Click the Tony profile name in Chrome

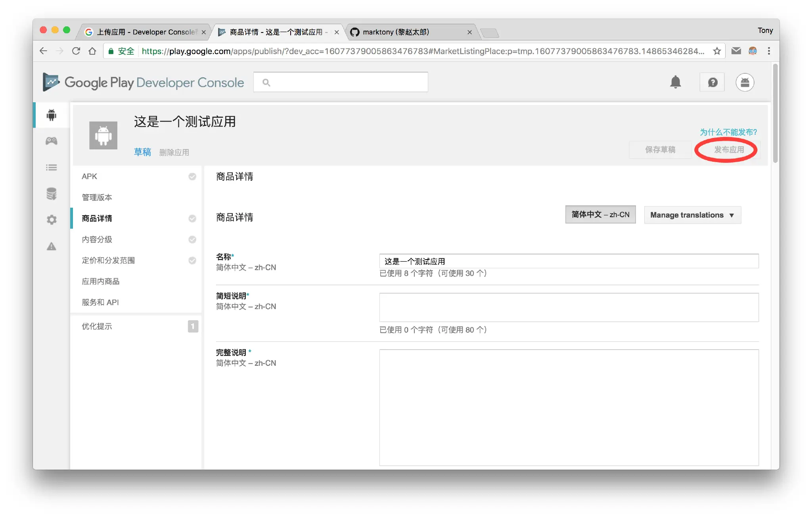click(x=765, y=31)
